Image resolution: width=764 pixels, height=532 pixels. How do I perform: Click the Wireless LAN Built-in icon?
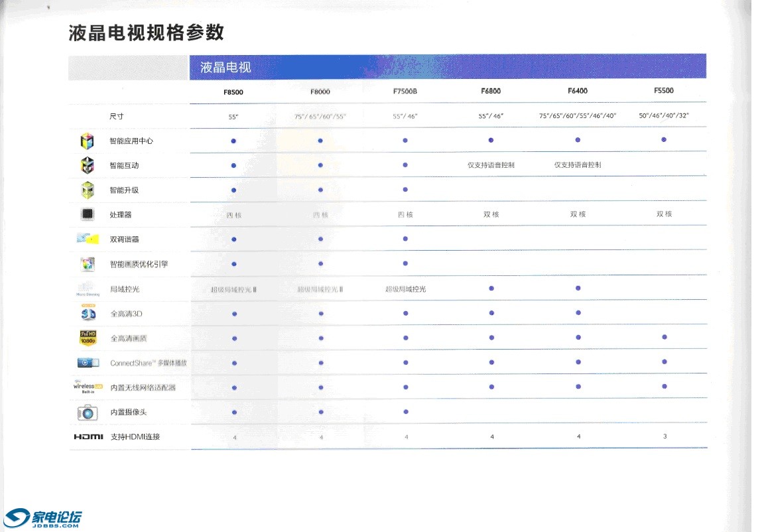coord(88,387)
